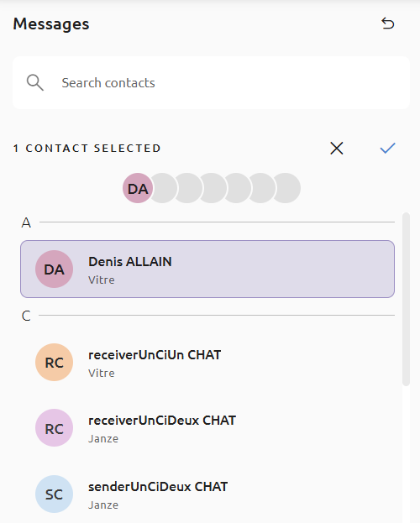Click the back arrow icon beside Messages

pos(387,24)
